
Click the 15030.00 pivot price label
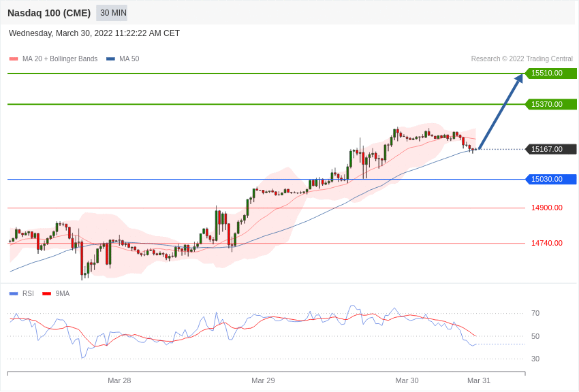pos(550,179)
